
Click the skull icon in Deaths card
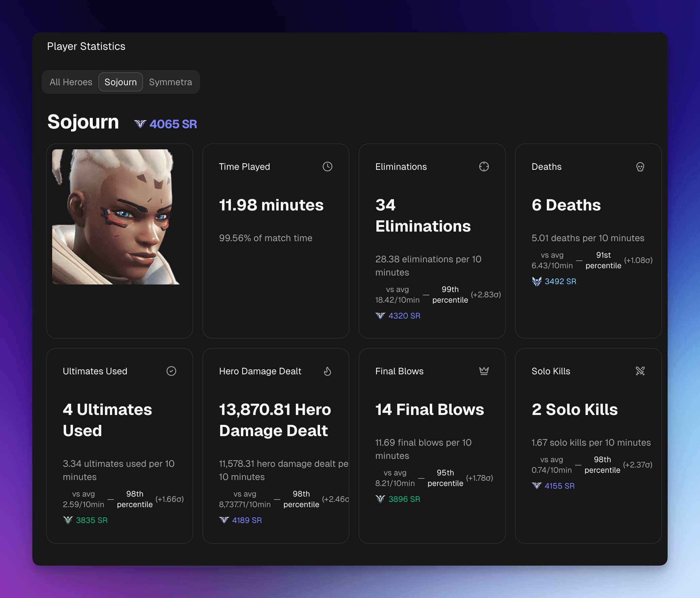tap(640, 167)
